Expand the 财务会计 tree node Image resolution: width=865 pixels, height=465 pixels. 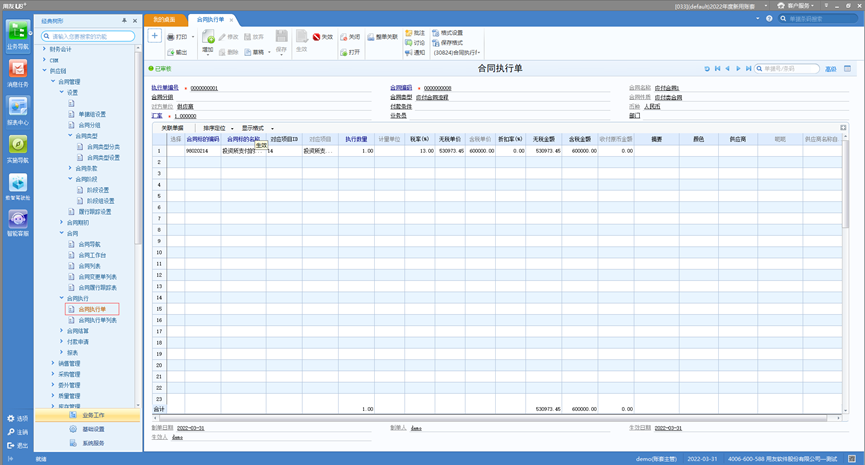click(45, 49)
